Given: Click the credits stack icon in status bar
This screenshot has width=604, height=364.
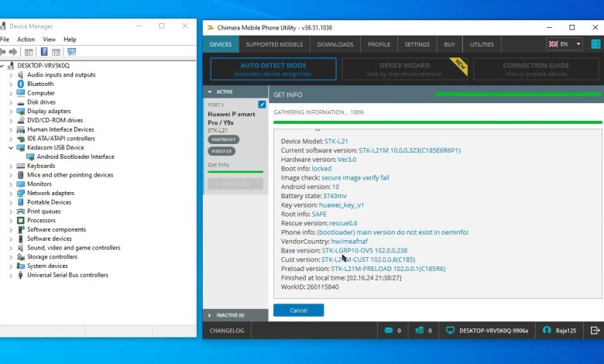Looking at the screenshot, I should click(x=418, y=331).
